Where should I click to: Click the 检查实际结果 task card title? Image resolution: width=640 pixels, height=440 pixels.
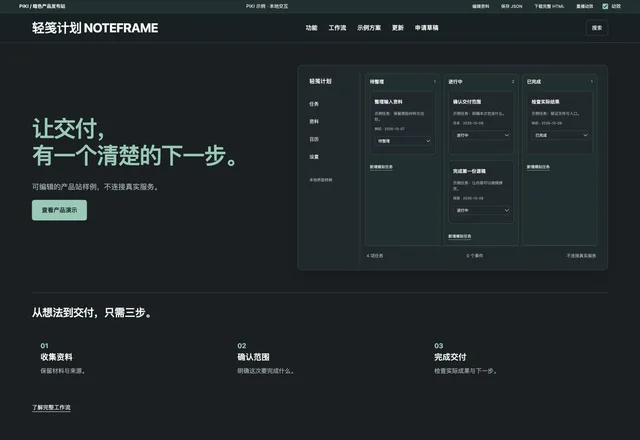click(x=545, y=102)
